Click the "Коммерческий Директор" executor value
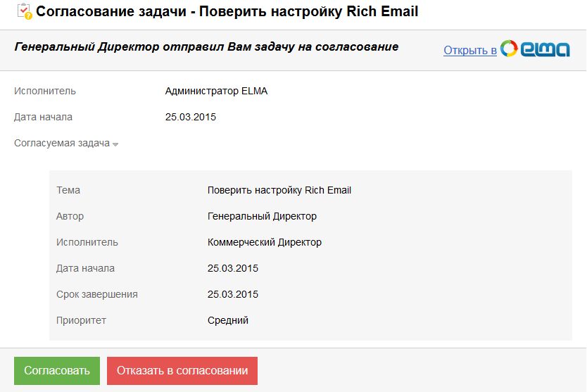 click(265, 242)
